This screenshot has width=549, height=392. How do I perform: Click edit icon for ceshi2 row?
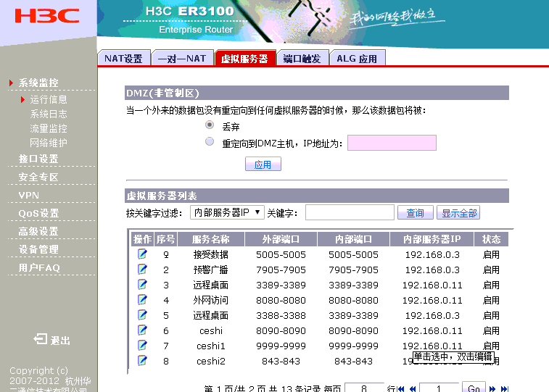pos(142,360)
